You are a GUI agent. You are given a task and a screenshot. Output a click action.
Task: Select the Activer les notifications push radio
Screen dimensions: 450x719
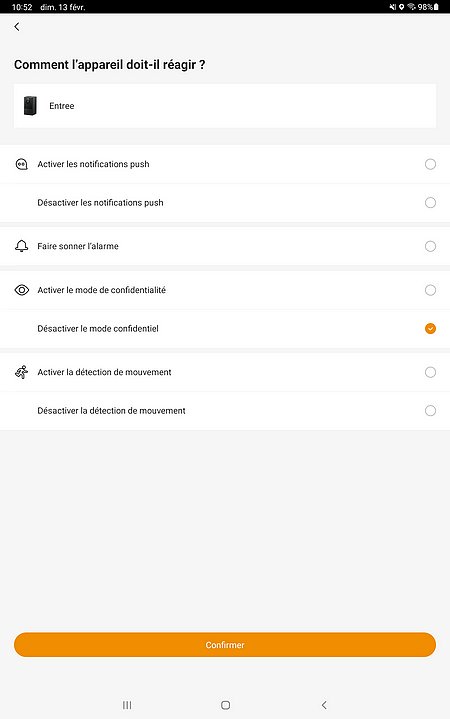430,164
